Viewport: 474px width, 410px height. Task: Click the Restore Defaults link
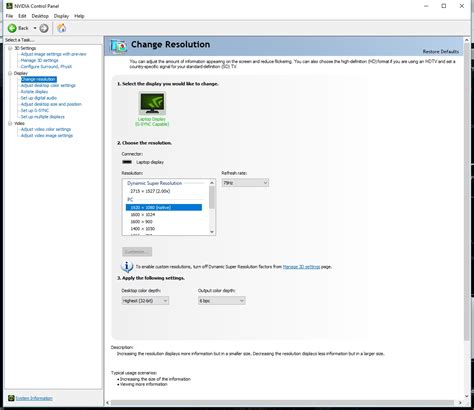pos(441,51)
